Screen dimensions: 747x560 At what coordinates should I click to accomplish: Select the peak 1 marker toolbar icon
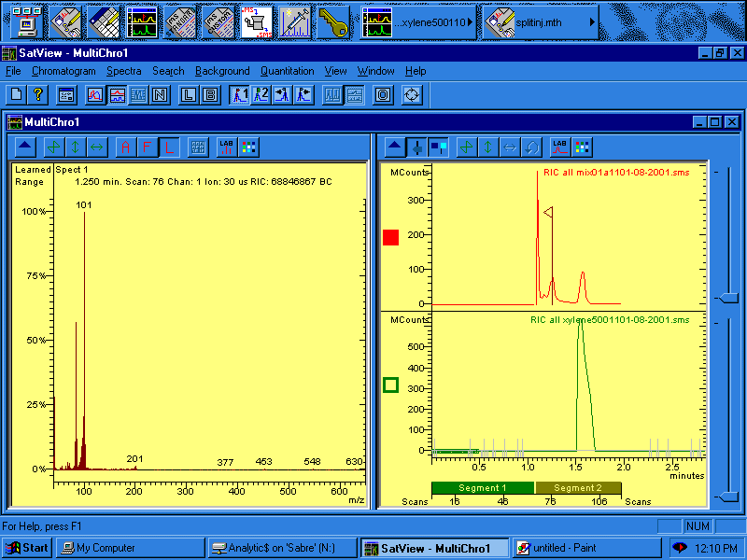(x=239, y=95)
